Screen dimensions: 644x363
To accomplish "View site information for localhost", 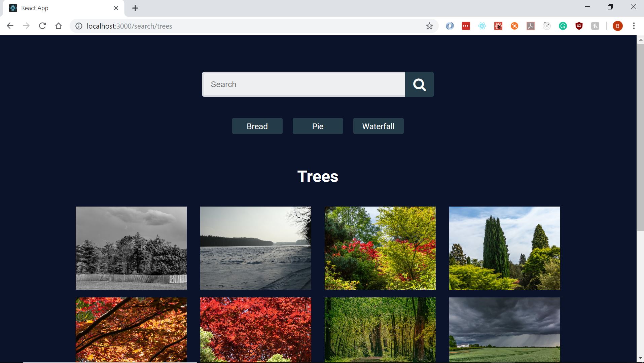I will (79, 26).
